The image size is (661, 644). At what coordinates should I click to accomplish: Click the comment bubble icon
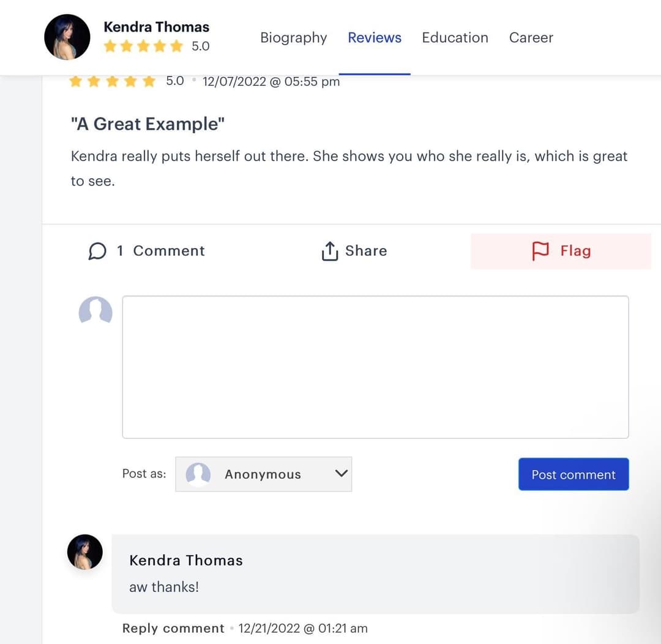coord(97,250)
